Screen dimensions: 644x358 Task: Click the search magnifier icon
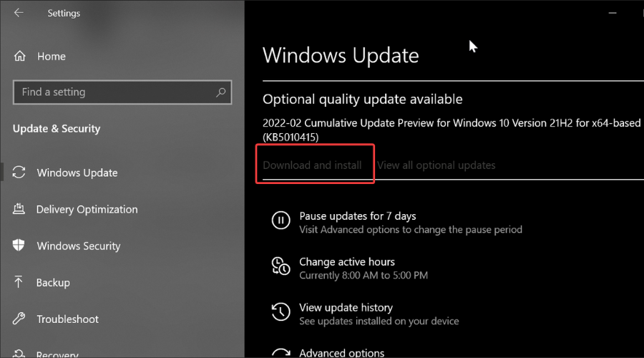coord(220,92)
